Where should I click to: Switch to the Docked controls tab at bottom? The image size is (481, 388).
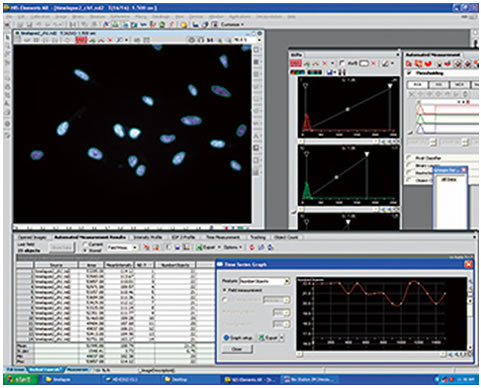45,370
